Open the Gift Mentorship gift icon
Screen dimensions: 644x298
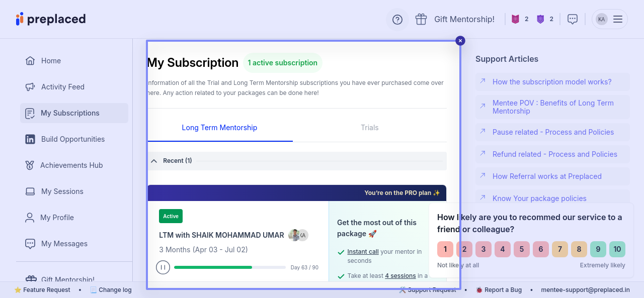click(421, 19)
